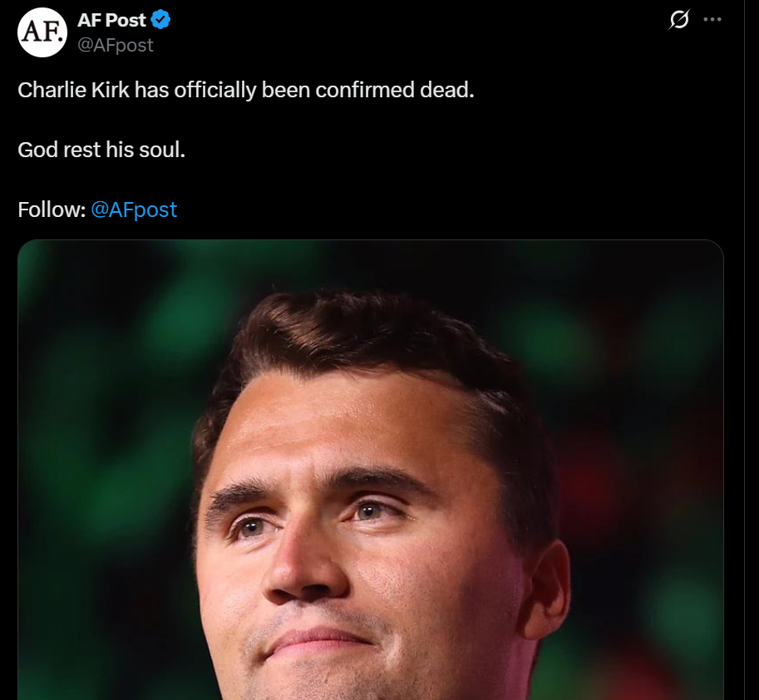Follow the blue @AFpost mention link
The width and height of the screenshot is (759, 700).
(x=134, y=210)
